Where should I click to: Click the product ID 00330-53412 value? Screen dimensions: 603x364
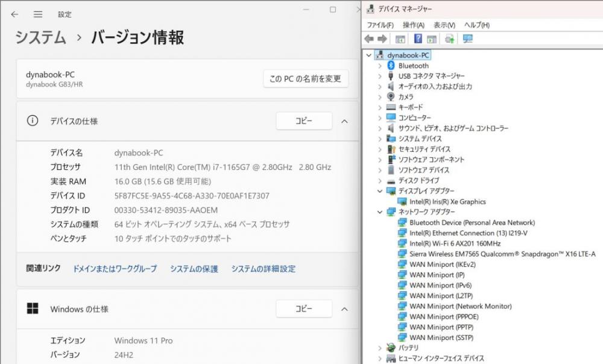click(166, 210)
